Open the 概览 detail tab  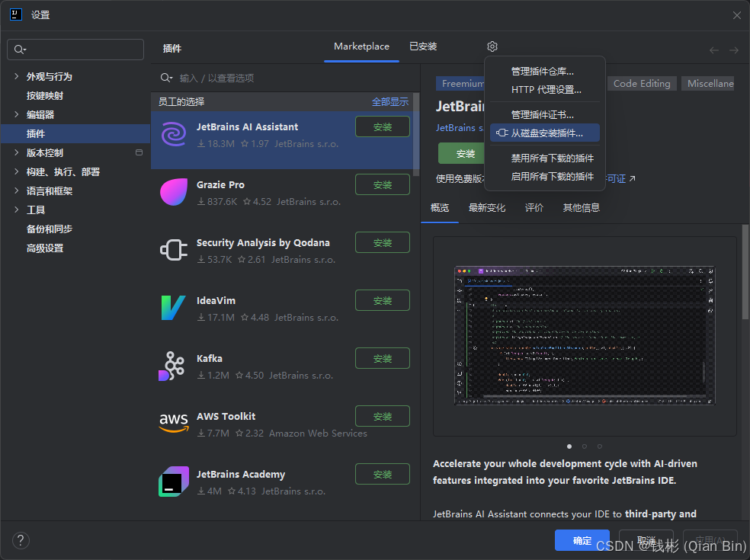click(x=440, y=207)
